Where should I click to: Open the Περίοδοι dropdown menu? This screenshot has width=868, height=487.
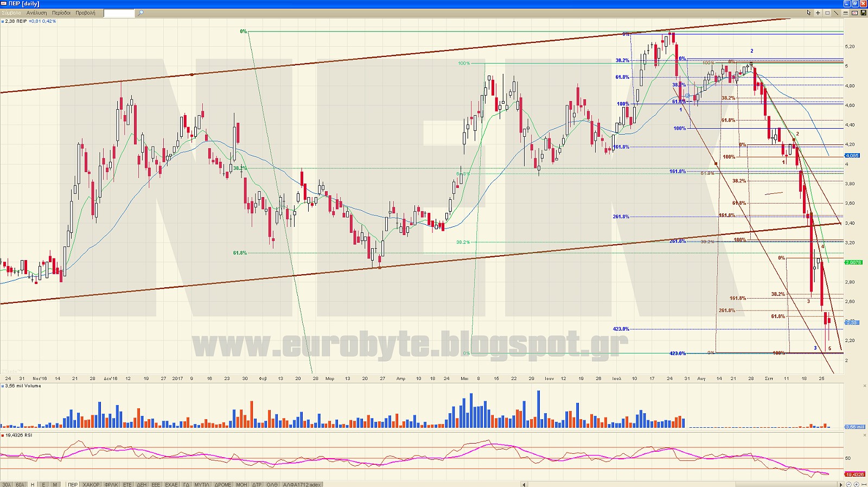pos(61,13)
